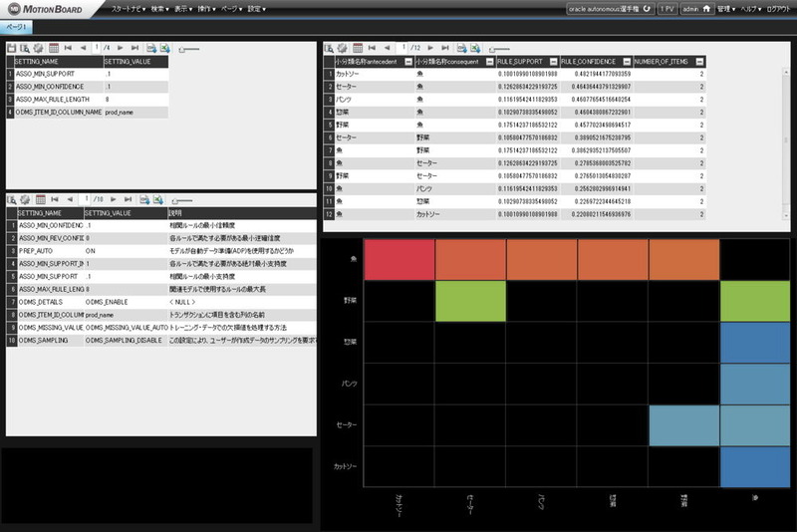The width and height of the screenshot is (797, 532).
Task: Click the MotionBoard logo
Action: pos(45,9)
